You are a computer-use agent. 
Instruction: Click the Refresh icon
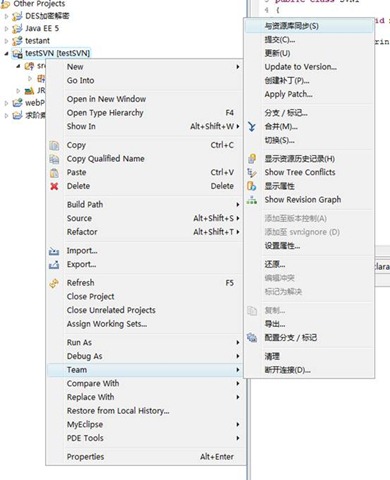(54, 283)
